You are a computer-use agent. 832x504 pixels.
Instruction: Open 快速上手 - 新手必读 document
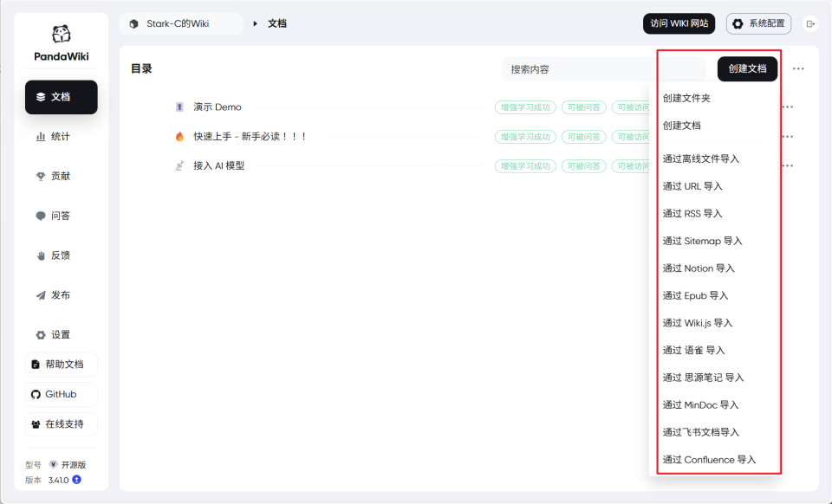click(x=250, y=137)
